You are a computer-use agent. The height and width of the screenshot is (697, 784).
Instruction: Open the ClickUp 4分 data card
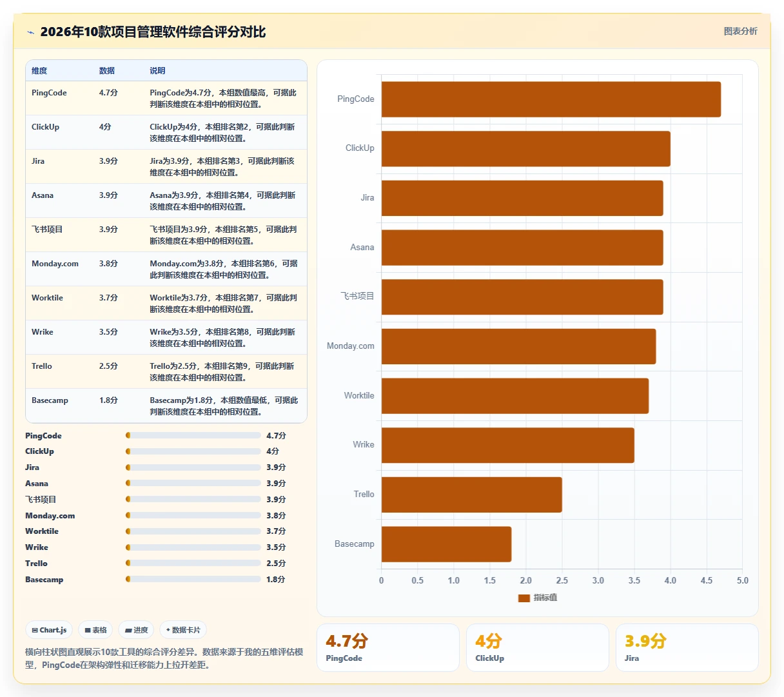click(538, 647)
